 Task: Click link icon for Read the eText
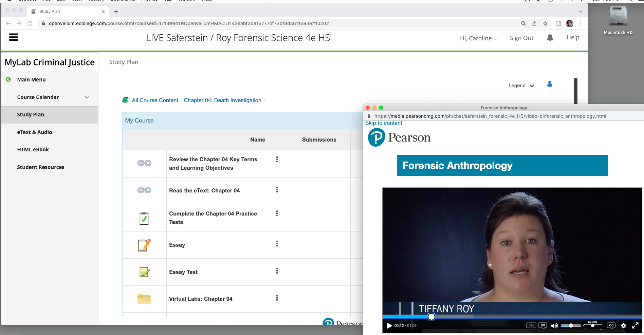click(144, 190)
